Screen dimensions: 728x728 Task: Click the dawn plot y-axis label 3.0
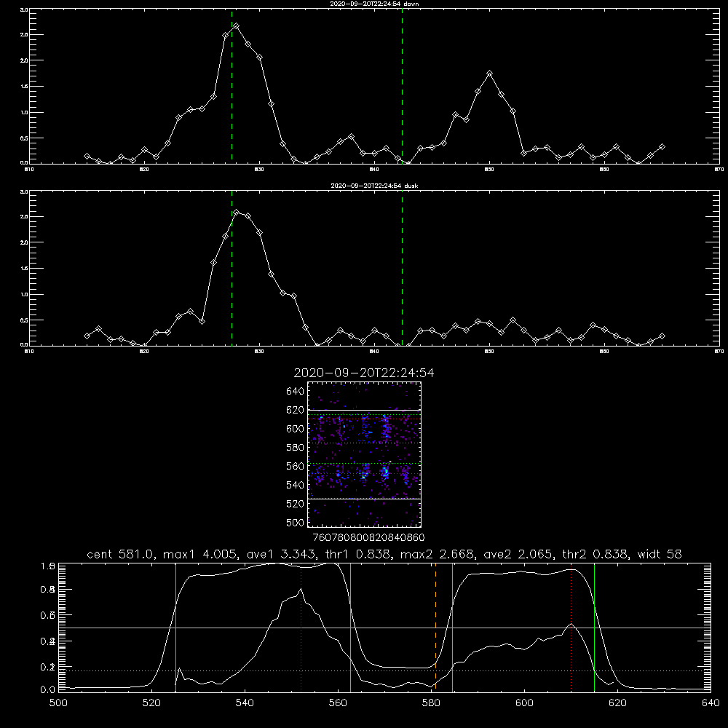pyautogui.click(x=24, y=9)
